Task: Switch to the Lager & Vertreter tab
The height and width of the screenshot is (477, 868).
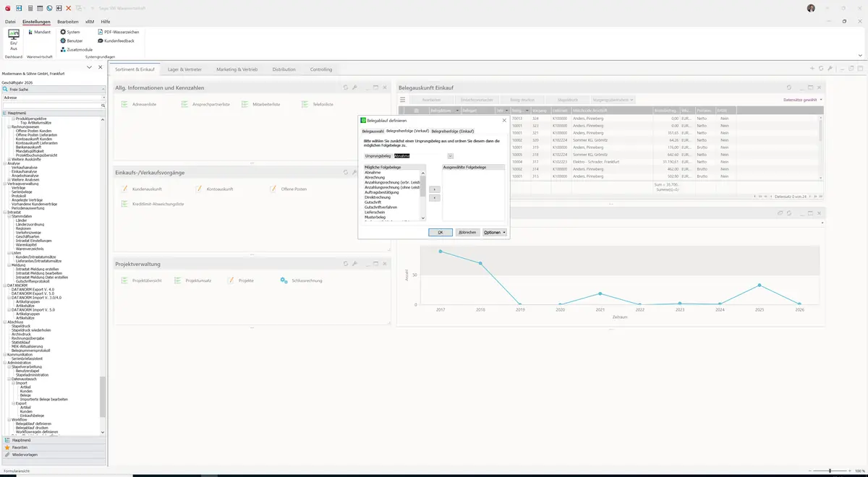Action: click(x=184, y=69)
